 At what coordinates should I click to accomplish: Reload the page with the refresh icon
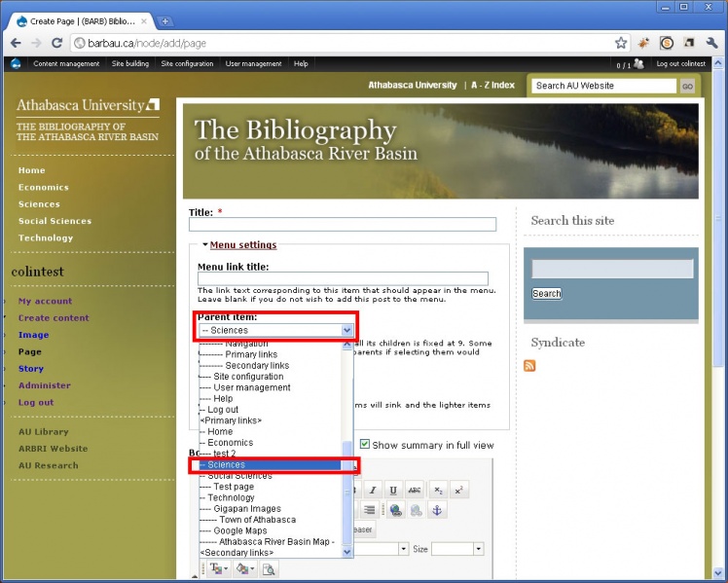(x=56, y=43)
